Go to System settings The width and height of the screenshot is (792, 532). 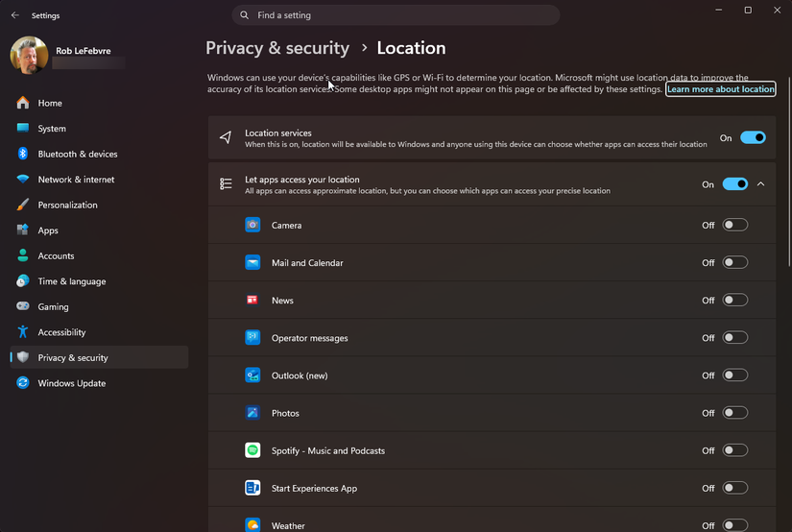point(99,129)
